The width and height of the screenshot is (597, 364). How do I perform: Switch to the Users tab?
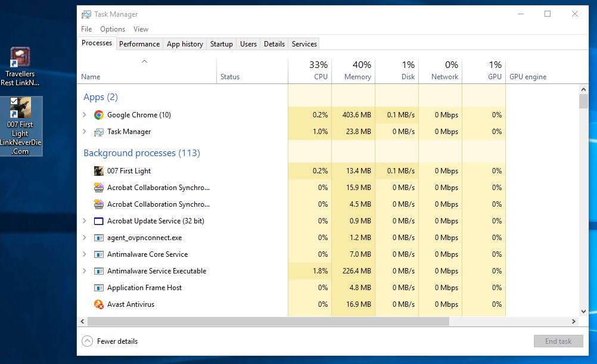(x=248, y=43)
